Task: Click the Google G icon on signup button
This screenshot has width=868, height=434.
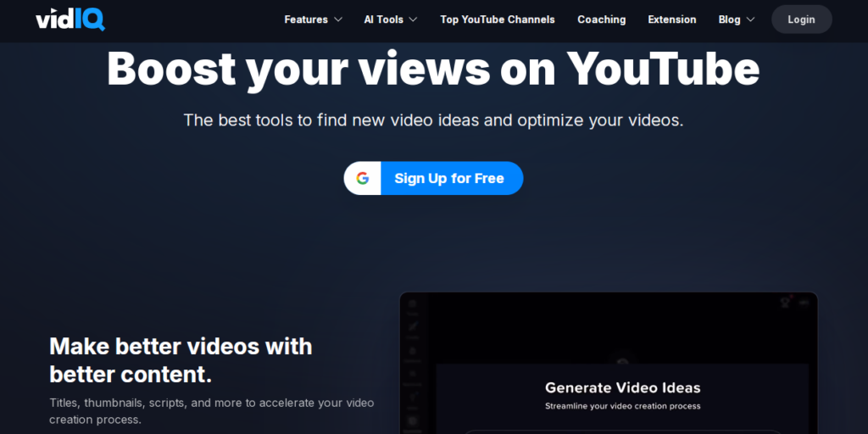Action: [x=363, y=178]
